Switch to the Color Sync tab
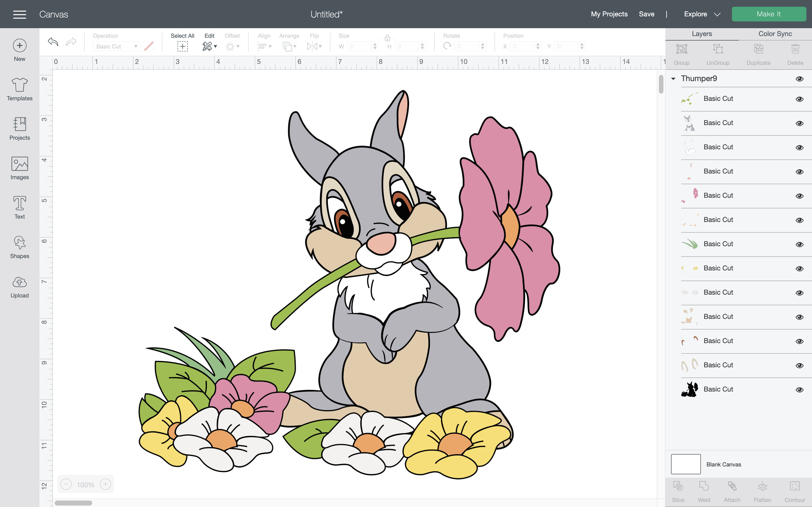The height and width of the screenshot is (507, 812). [x=775, y=34]
